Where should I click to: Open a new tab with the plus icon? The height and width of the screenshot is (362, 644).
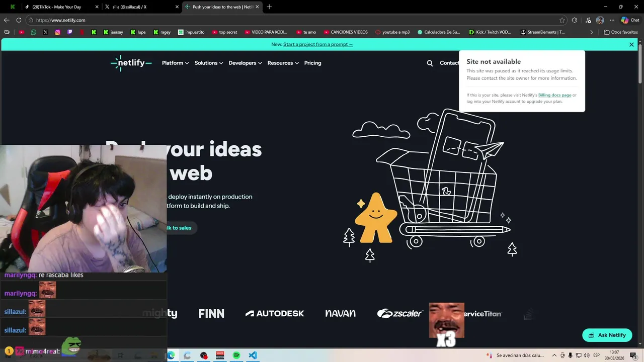pos(269,7)
